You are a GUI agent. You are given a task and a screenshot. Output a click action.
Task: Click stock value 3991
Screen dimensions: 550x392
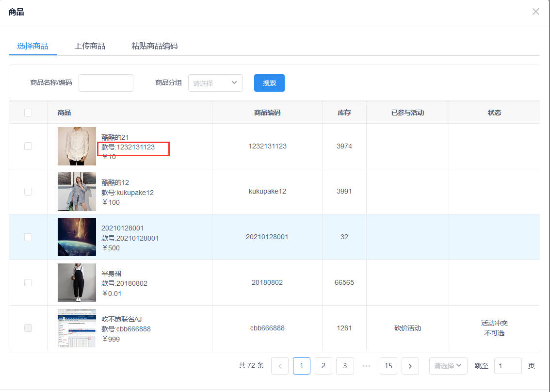tap(344, 191)
